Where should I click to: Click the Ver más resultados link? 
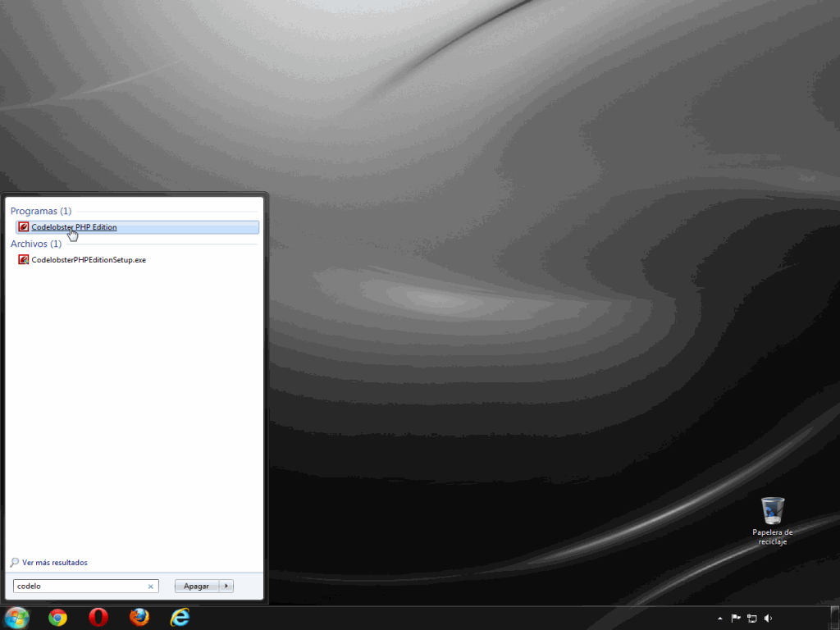click(x=54, y=563)
